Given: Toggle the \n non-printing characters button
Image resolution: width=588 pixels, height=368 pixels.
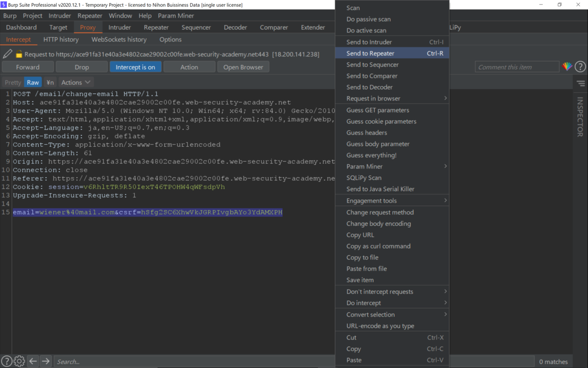Looking at the screenshot, I should click(50, 82).
